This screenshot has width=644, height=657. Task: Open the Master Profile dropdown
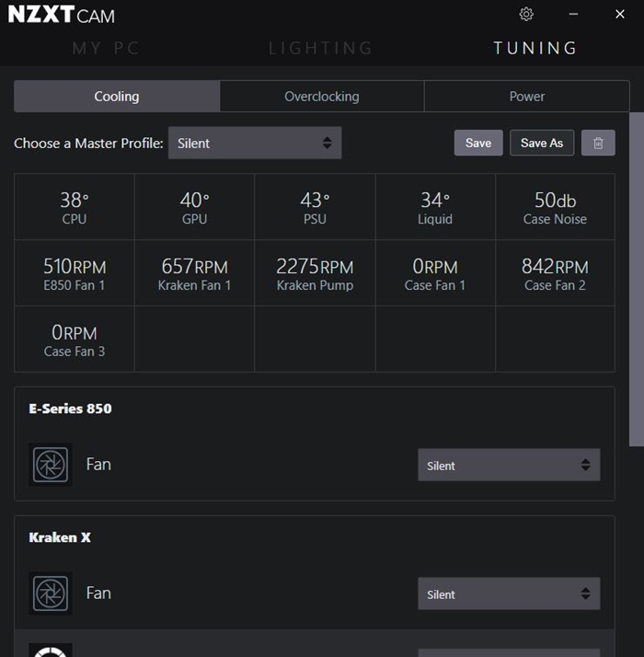(255, 143)
